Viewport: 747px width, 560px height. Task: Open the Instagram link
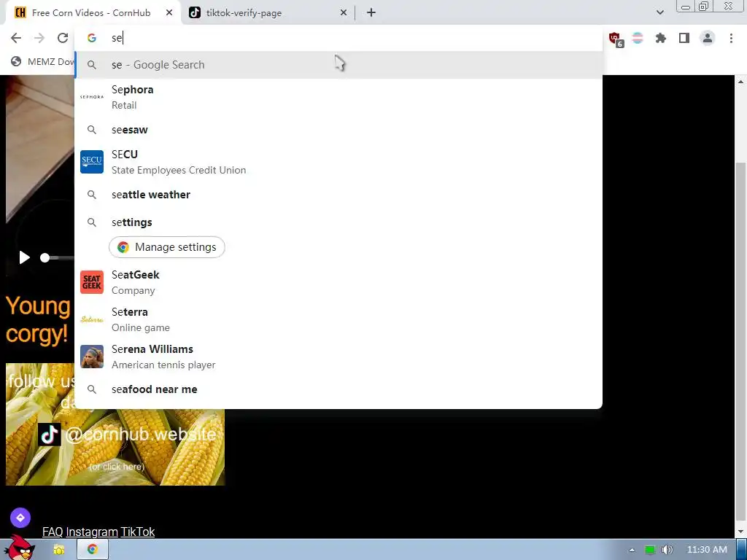pos(92,532)
